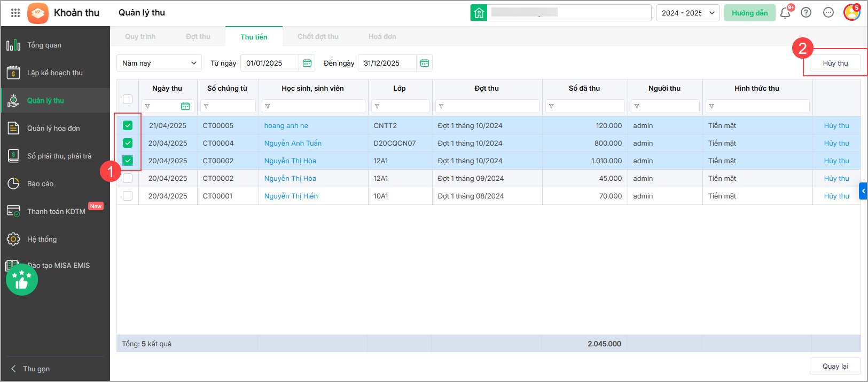Open calendar picker for Từ ngày
Screen dimensions: 868x382
pyautogui.click(x=307, y=63)
